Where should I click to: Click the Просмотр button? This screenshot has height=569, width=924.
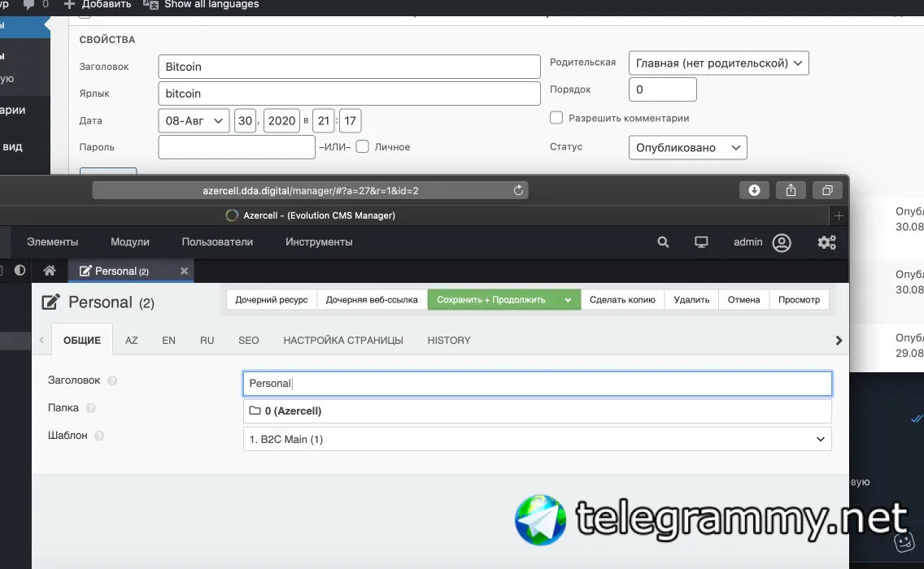click(x=799, y=299)
